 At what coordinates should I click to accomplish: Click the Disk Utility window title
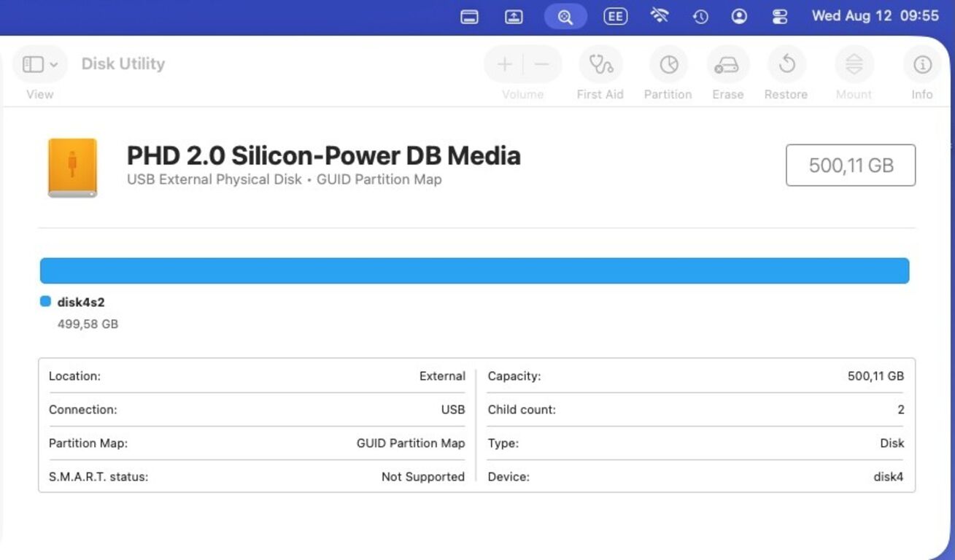coord(123,63)
